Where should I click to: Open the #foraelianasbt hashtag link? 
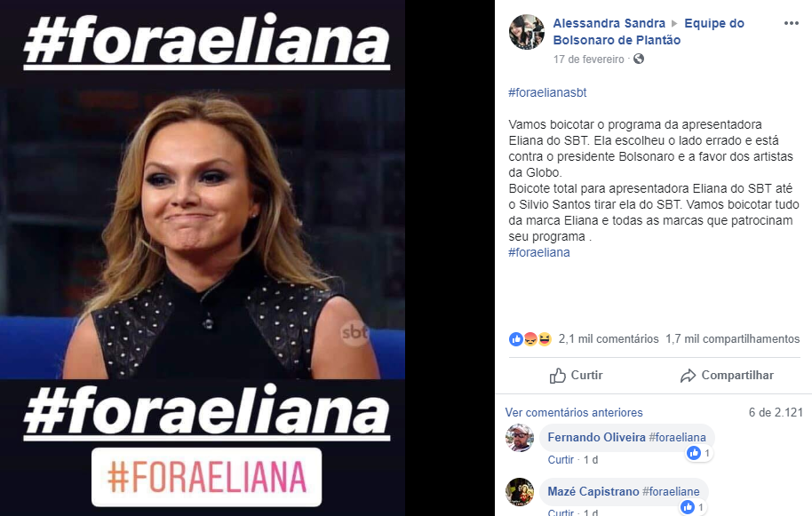pos(547,92)
